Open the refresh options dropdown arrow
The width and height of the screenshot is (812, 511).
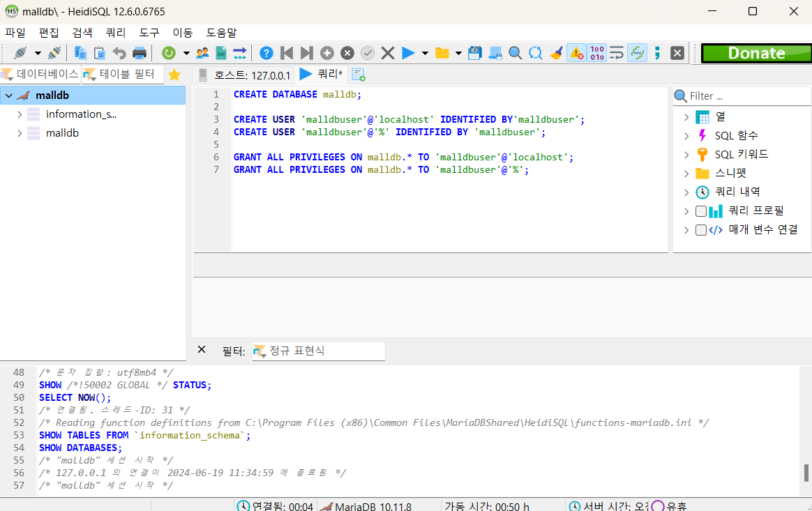186,53
